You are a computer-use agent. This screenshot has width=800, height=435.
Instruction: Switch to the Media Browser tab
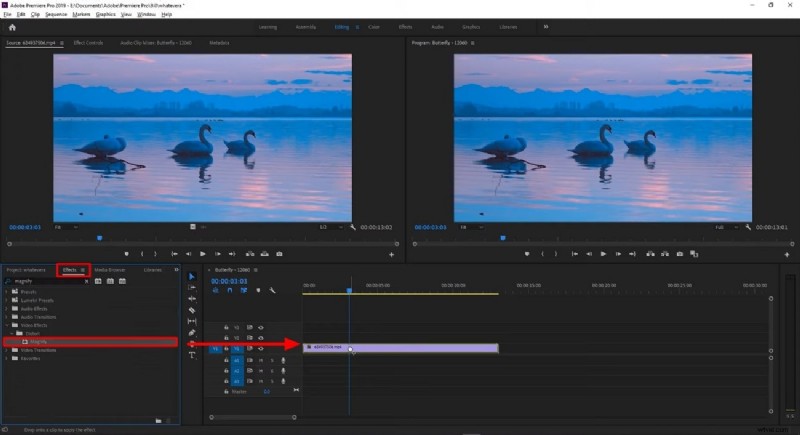click(x=110, y=270)
